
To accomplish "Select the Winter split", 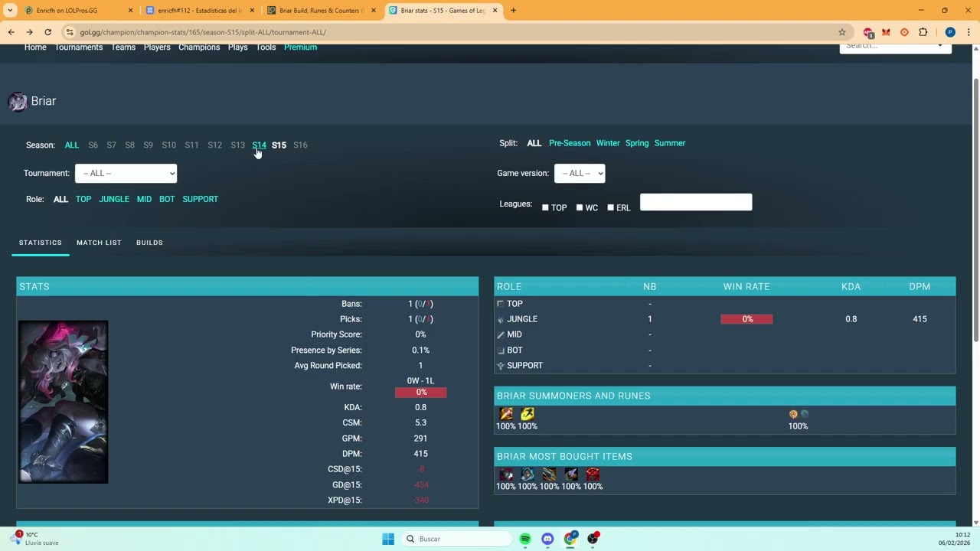I will coord(608,143).
